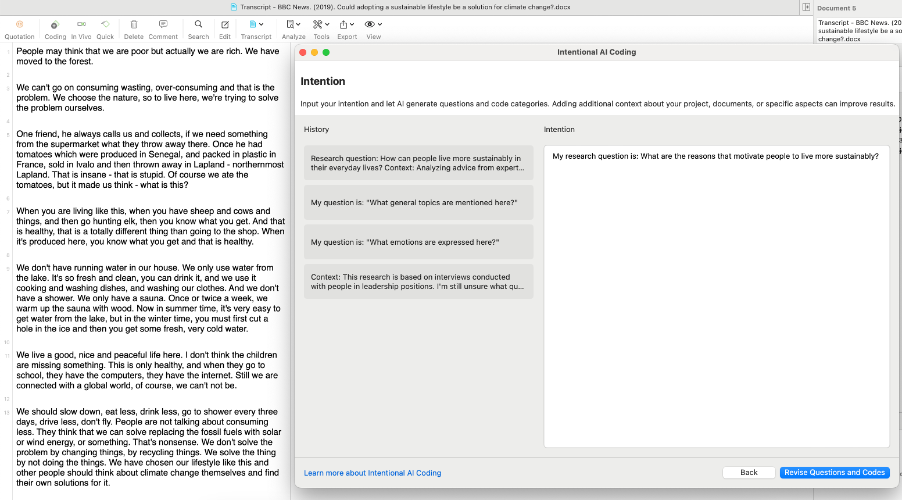Click Revise Questions and Codes button
This screenshot has height=500, width=902.
coord(834,472)
